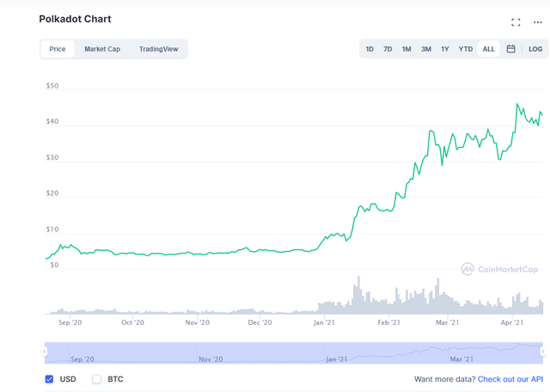Set chart range to 1M

[406, 49]
